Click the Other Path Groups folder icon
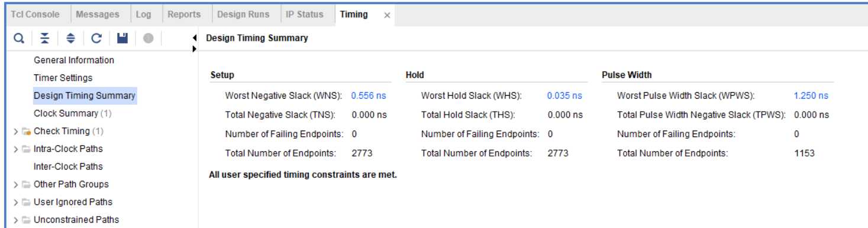The width and height of the screenshot is (868, 228). coord(26,184)
